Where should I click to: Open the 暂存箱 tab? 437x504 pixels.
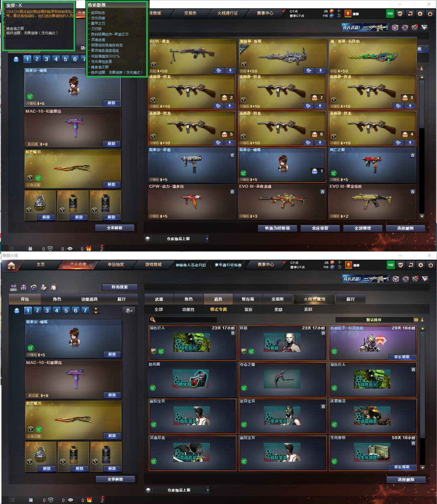coord(248,299)
